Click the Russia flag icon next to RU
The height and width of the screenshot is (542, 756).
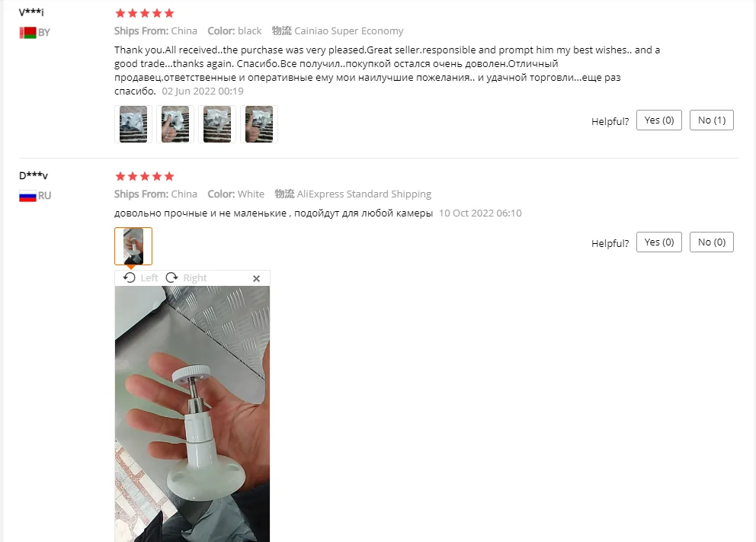click(x=28, y=196)
